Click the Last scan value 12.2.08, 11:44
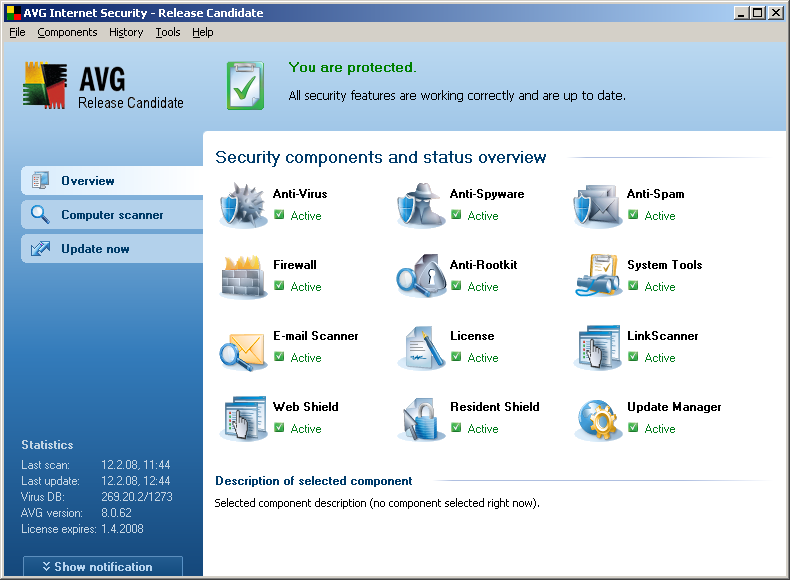The height and width of the screenshot is (580, 790). pyautogui.click(x=136, y=465)
